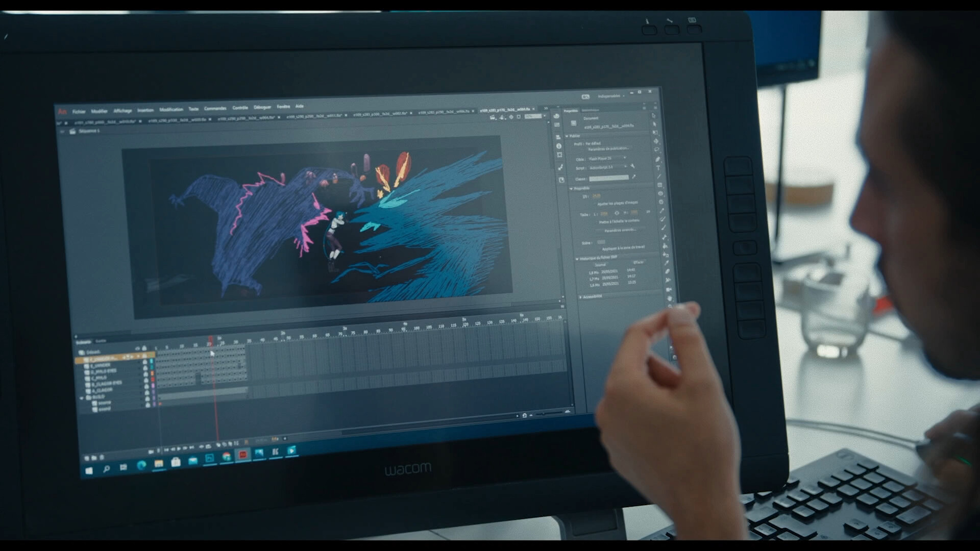
Task: Collapse the Publier section
Action: pos(567,136)
